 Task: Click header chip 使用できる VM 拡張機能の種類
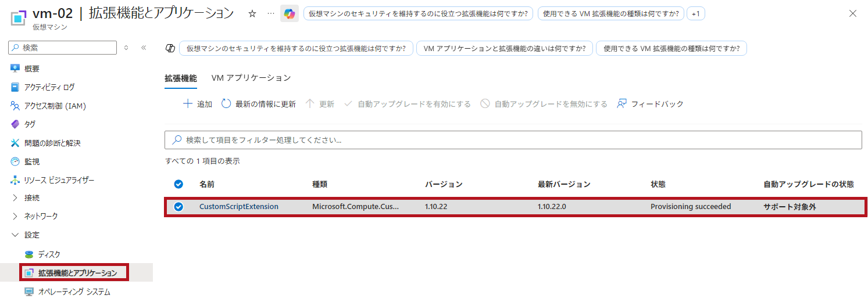[611, 13]
